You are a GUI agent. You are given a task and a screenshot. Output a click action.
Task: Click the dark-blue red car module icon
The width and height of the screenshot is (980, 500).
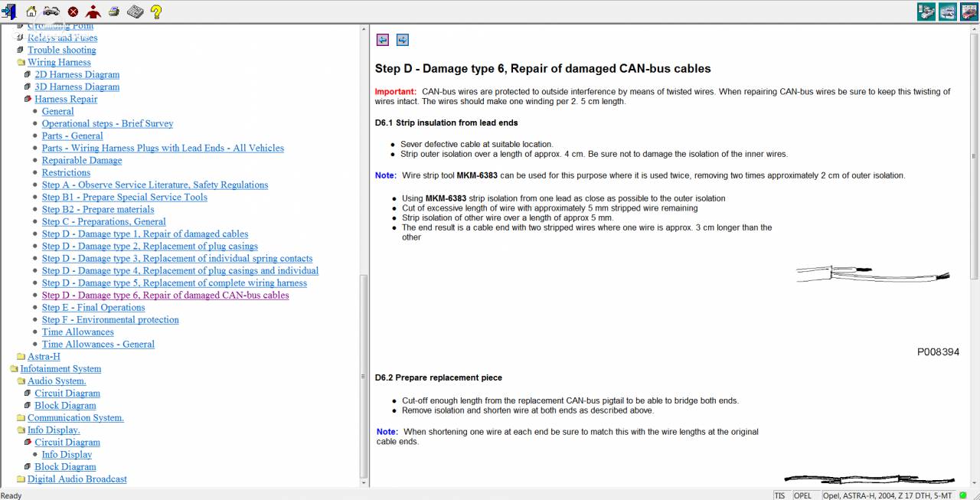click(969, 11)
